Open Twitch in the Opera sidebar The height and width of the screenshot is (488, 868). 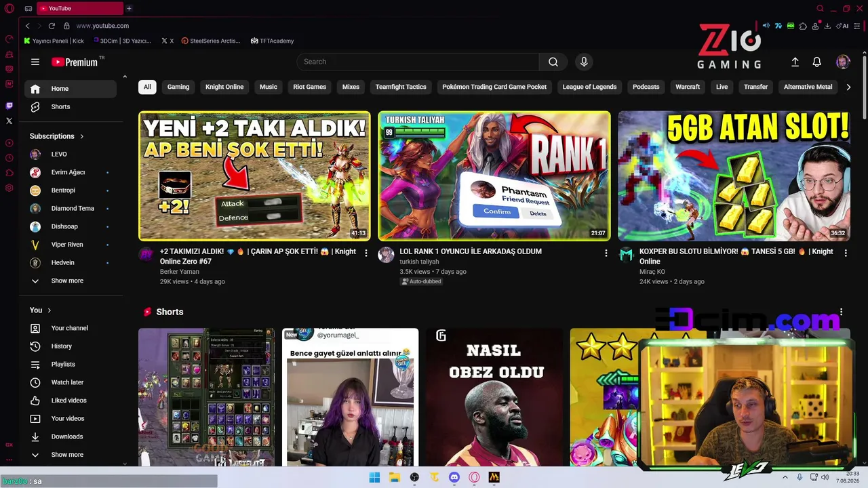(9, 106)
